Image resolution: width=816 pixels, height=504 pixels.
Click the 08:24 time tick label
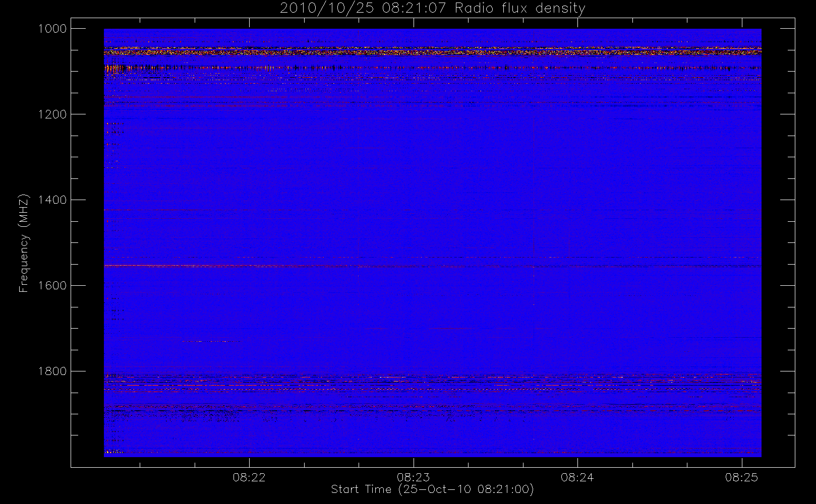tap(577, 477)
